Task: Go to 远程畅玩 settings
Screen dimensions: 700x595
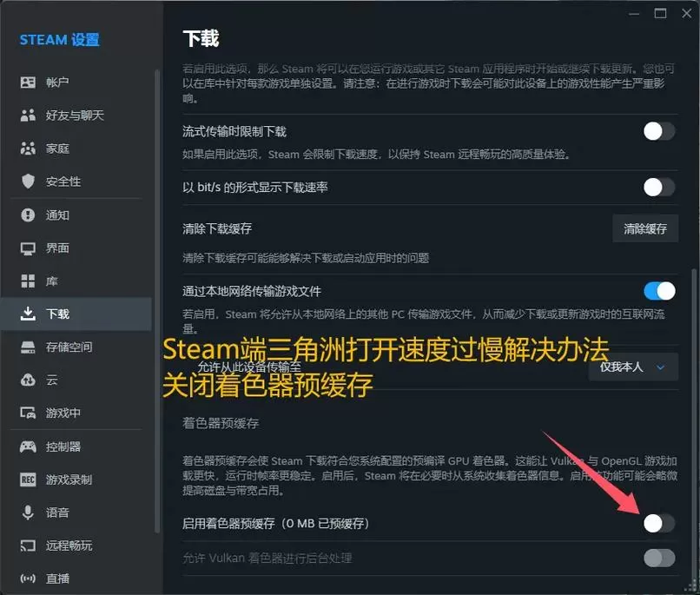Action: tap(76, 545)
